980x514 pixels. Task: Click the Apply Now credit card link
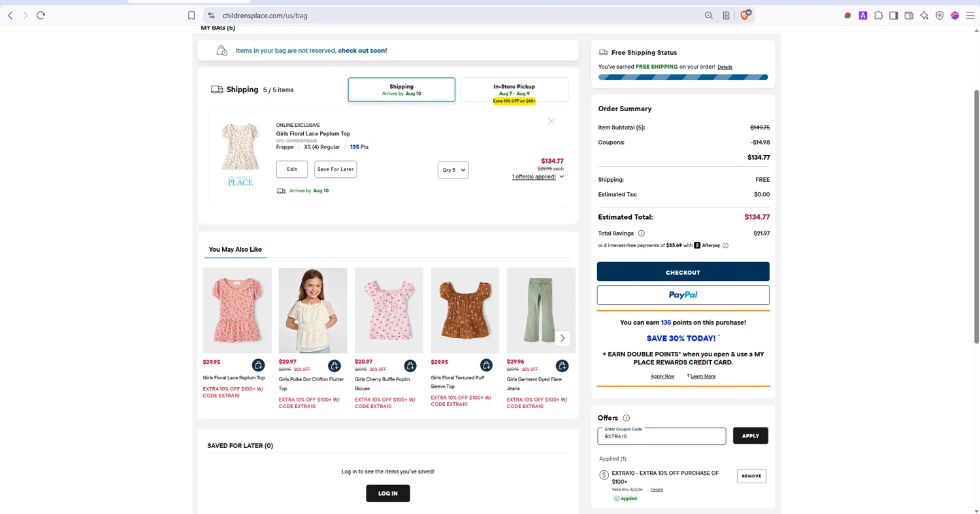[662, 376]
